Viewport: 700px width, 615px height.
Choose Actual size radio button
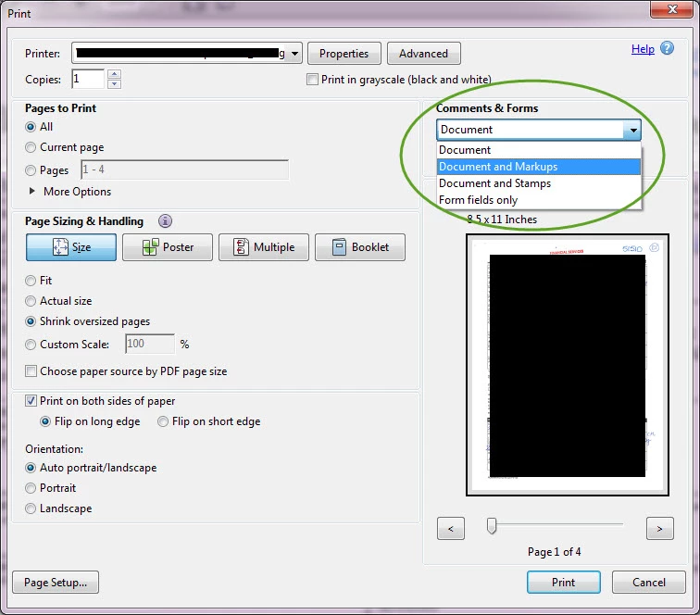pyautogui.click(x=31, y=301)
